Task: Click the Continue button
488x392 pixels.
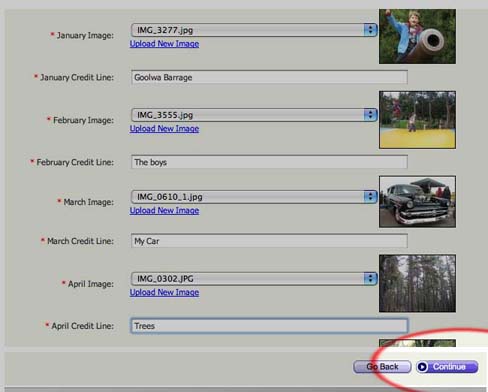Action: 447,367
